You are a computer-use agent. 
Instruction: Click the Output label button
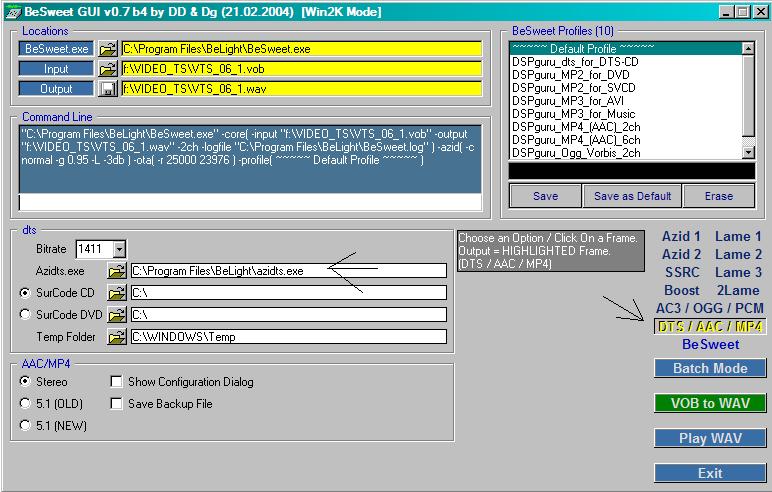point(56,89)
